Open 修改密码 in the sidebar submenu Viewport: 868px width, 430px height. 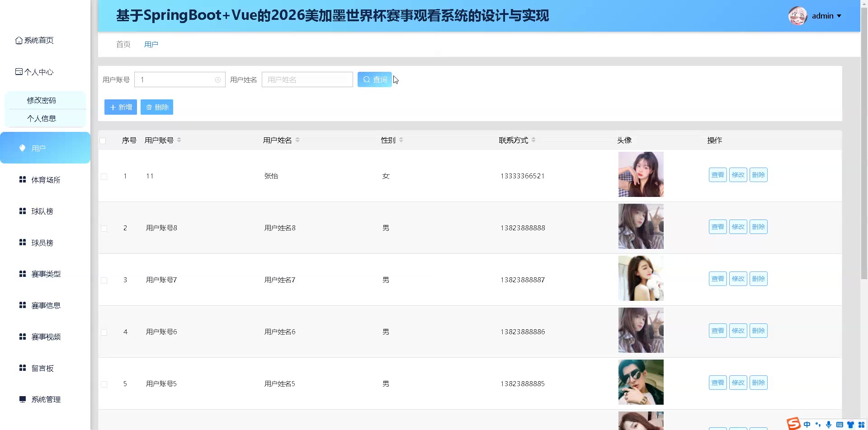[42, 100]
